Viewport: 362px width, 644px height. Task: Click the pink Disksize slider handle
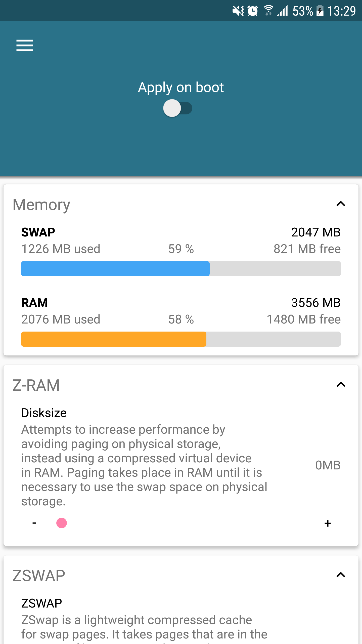pos(62,523)
